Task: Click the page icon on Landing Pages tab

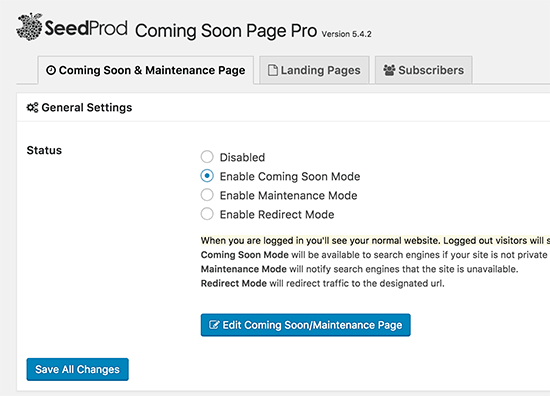Action: [x=273, y=70]
